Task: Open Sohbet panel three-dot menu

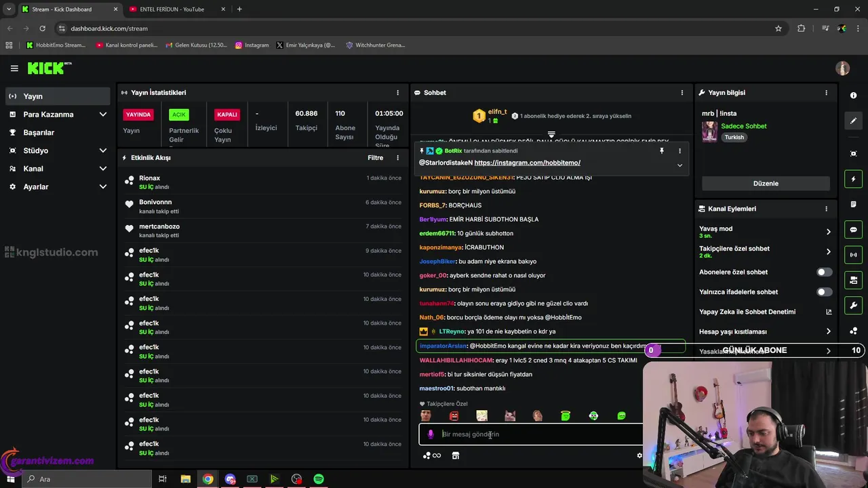Action: (682, 93)
